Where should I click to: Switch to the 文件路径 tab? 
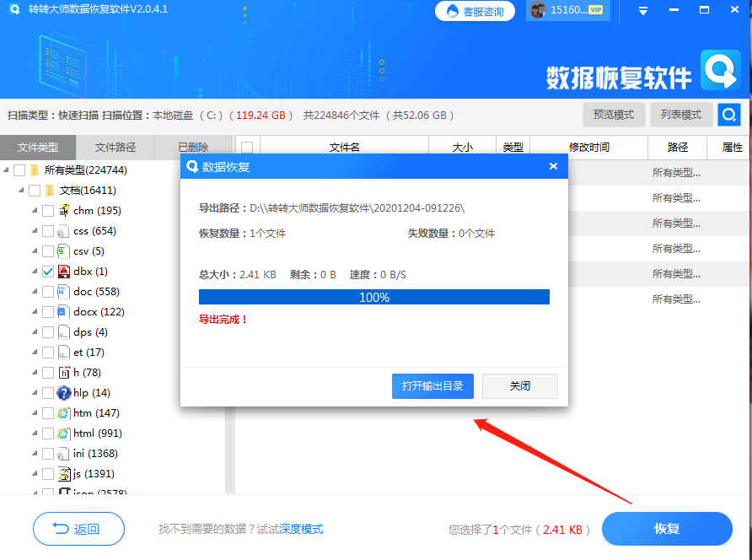[x=115, y=147]
